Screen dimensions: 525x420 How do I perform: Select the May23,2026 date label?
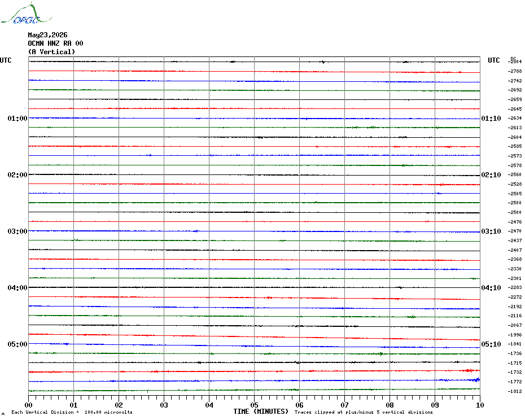point(47,35)
